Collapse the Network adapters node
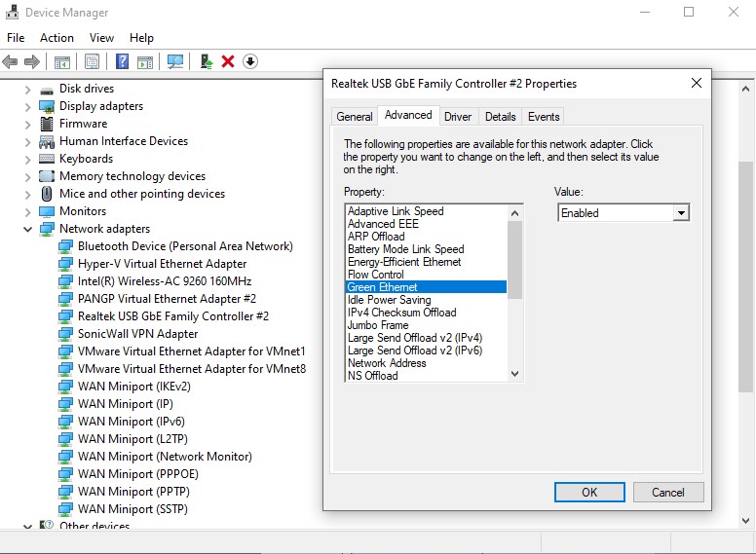This screenshot has height=554, width=756. tap(28, 230)
